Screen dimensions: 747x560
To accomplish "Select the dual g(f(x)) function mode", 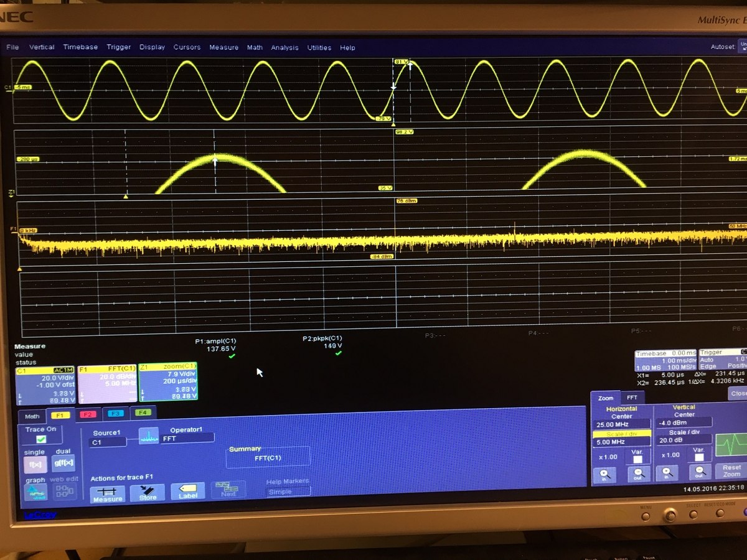I will [63, 463].
